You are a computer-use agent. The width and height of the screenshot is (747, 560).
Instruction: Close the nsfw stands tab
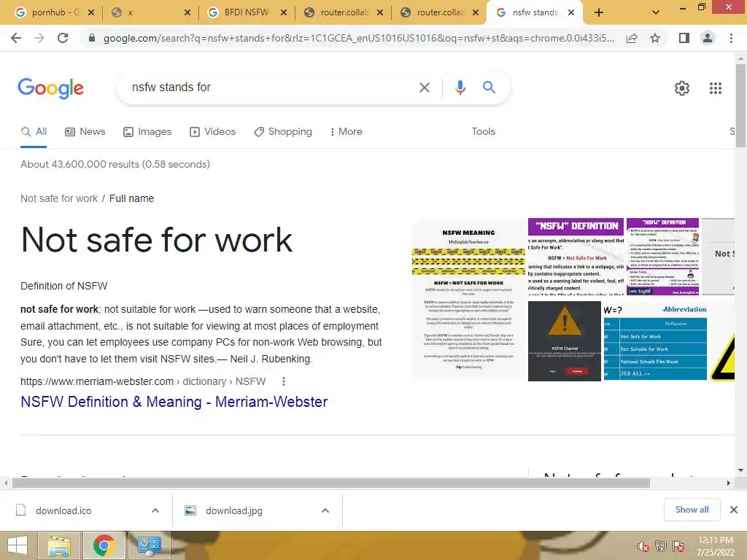pyautogui.click(x=571, y=12)
